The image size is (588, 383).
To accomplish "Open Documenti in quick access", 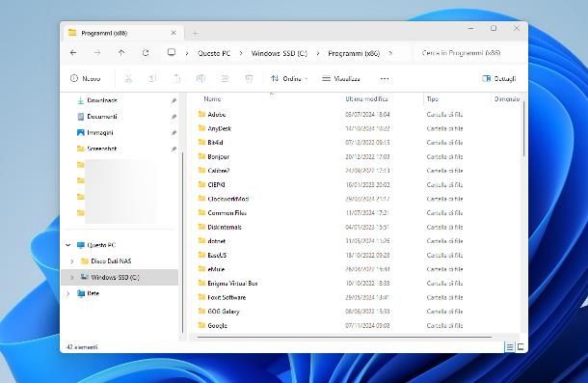I will coord(102,117).
